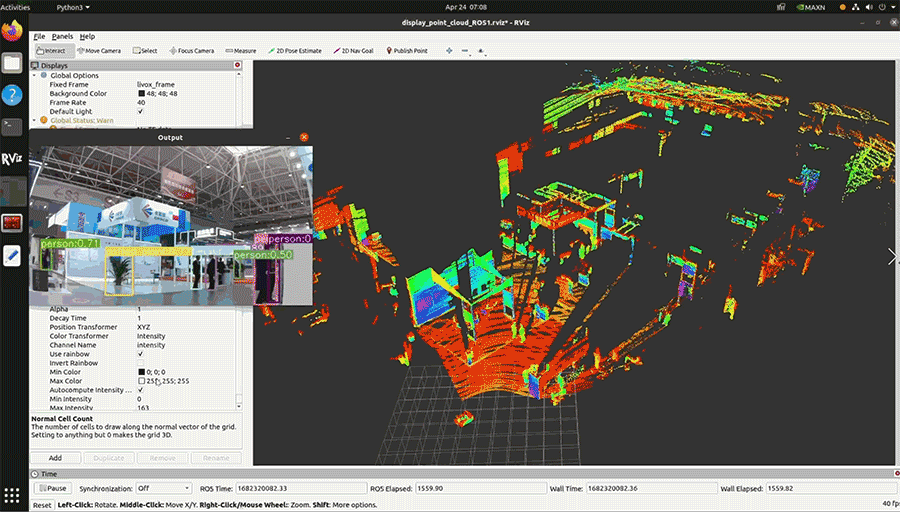Open the File menu
The height and width of the screenshot is (512, 900).
39,36
